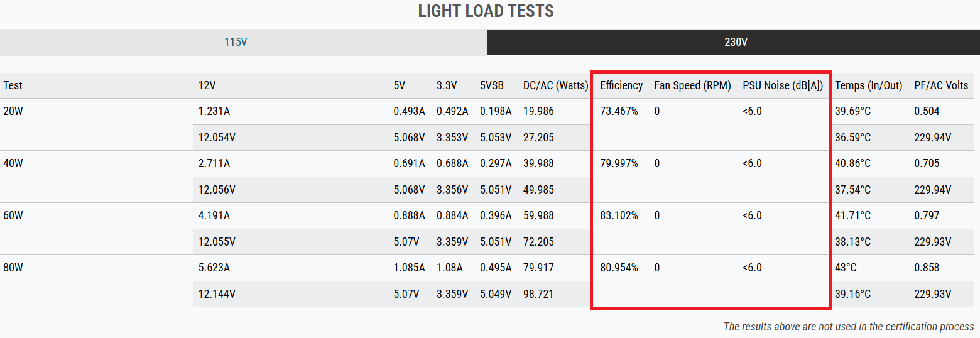Image resolution: width=980 pixels, height=338 pixels.
Task: Click the 73.467% efficiency cell
Action: pos(619,111)
